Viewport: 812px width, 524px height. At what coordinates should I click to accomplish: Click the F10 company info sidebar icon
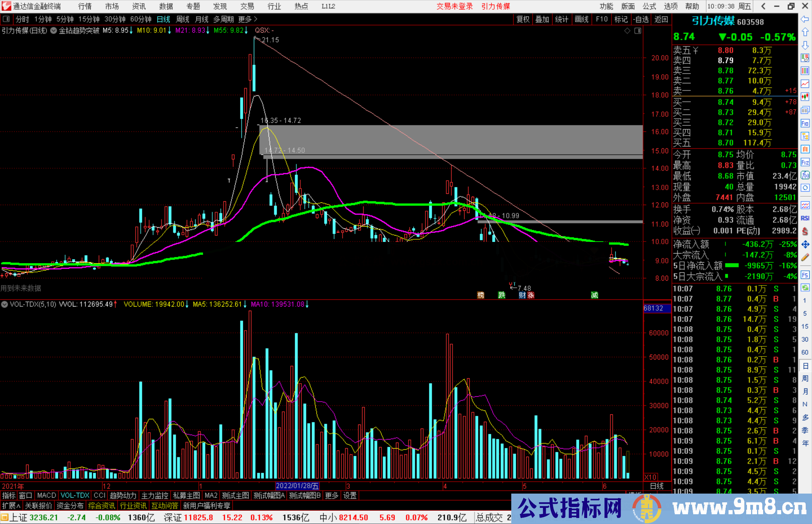[805, 123]
